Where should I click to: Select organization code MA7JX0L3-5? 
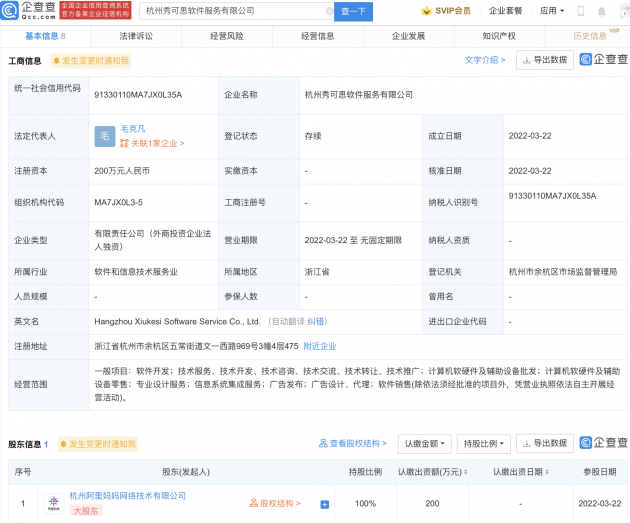point(119,202)
